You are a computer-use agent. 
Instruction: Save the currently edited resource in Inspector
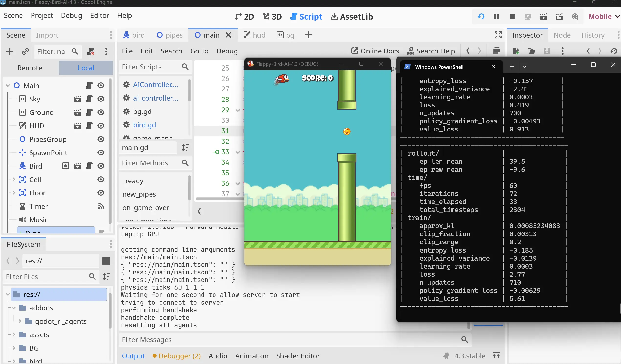point(547,51)
